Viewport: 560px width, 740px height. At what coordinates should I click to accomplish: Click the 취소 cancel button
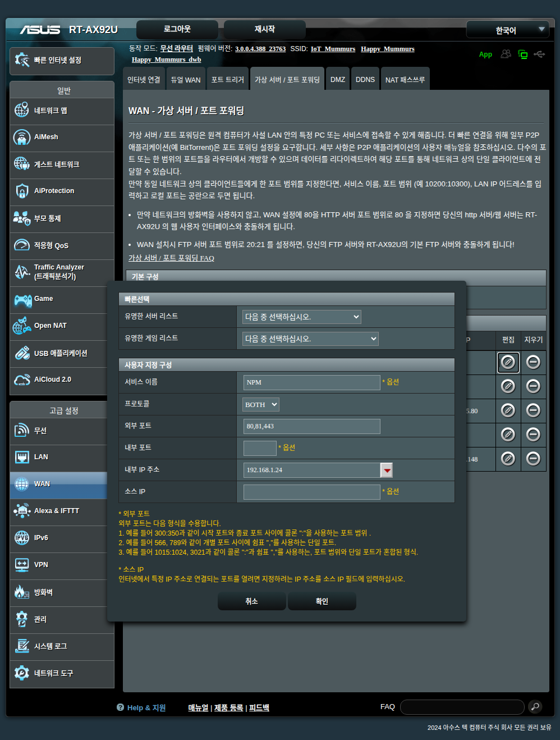click(x=251, y=601)
